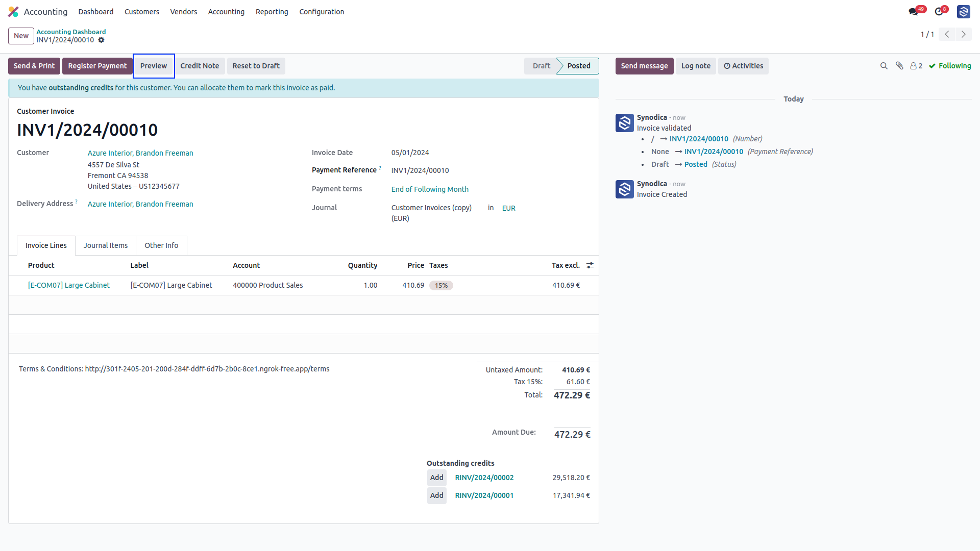Switch to the Other Info tab
This screenshot has height=551, width=980.
coord(161,245)
